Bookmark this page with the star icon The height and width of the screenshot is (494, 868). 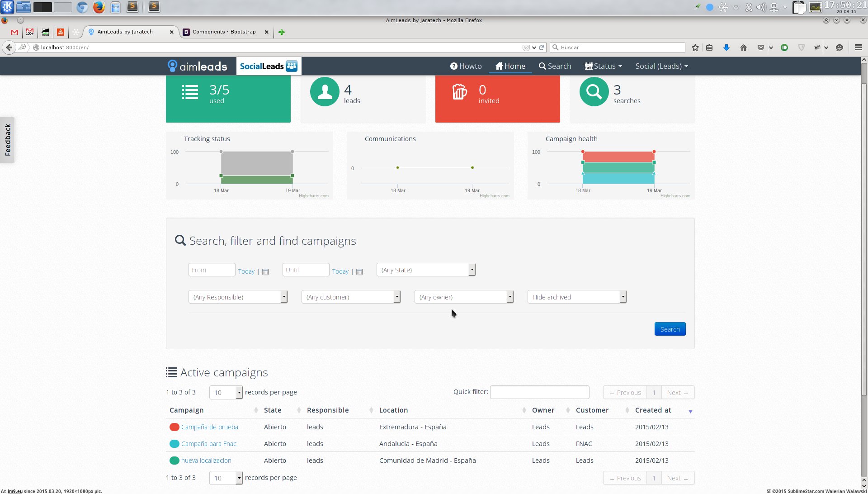pyautogui.click(x=695, y=47)
